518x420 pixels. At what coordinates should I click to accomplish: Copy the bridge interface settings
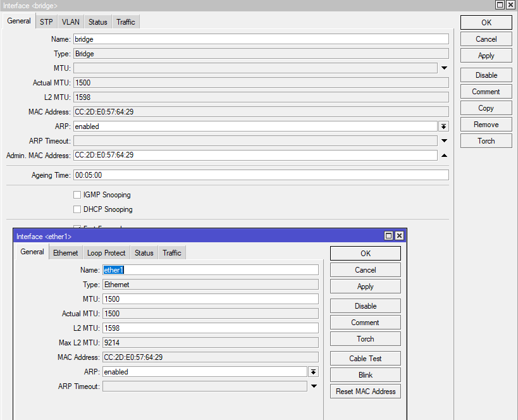(x=485, y=108)
